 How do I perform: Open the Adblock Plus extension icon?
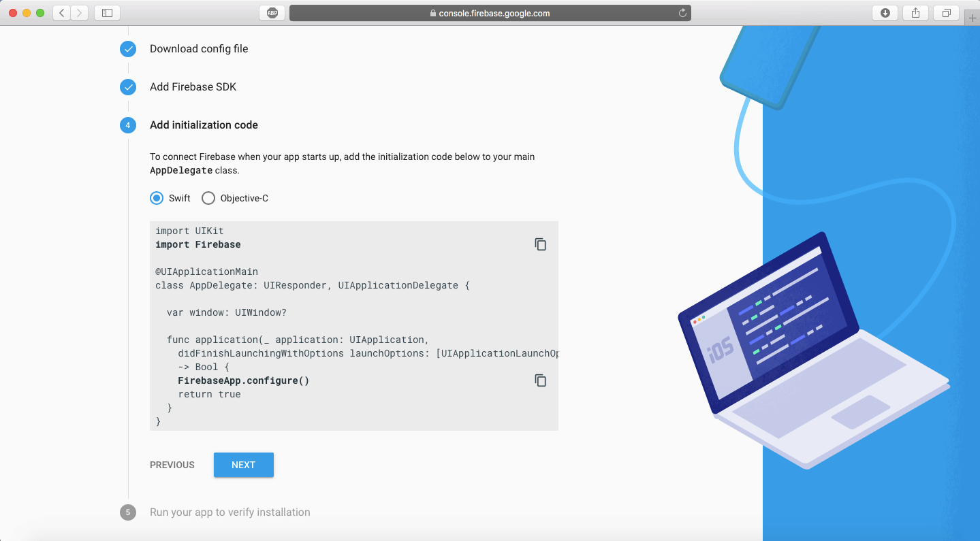272,13
